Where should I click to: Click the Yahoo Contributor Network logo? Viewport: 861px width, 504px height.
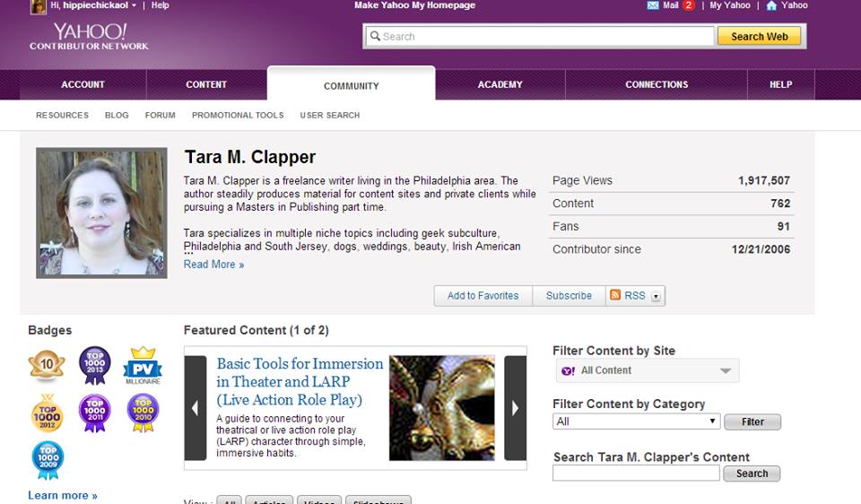click(x=89, y=37)
